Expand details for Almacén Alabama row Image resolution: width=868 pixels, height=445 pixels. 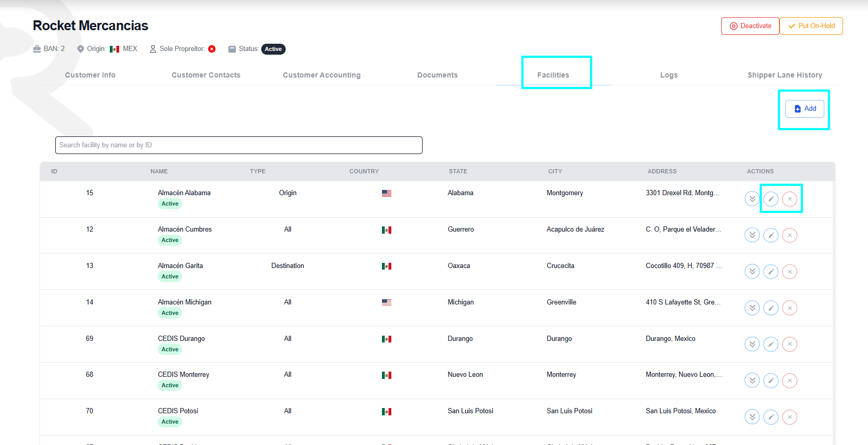[752, 199]
